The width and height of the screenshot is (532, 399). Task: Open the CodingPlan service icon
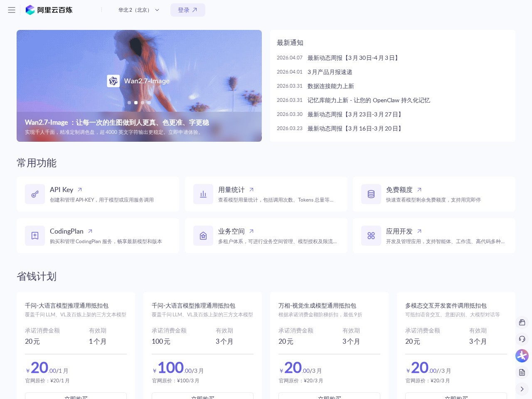(x=35, y=236)
